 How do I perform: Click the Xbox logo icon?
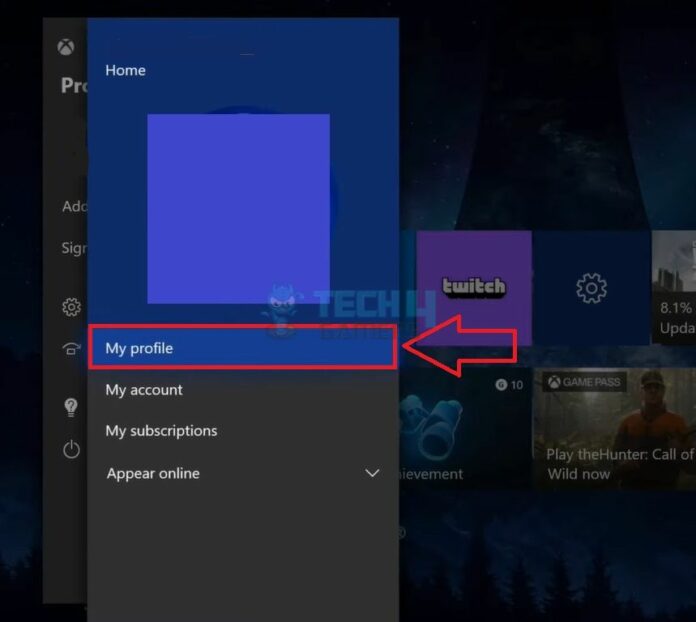[66, 47]
